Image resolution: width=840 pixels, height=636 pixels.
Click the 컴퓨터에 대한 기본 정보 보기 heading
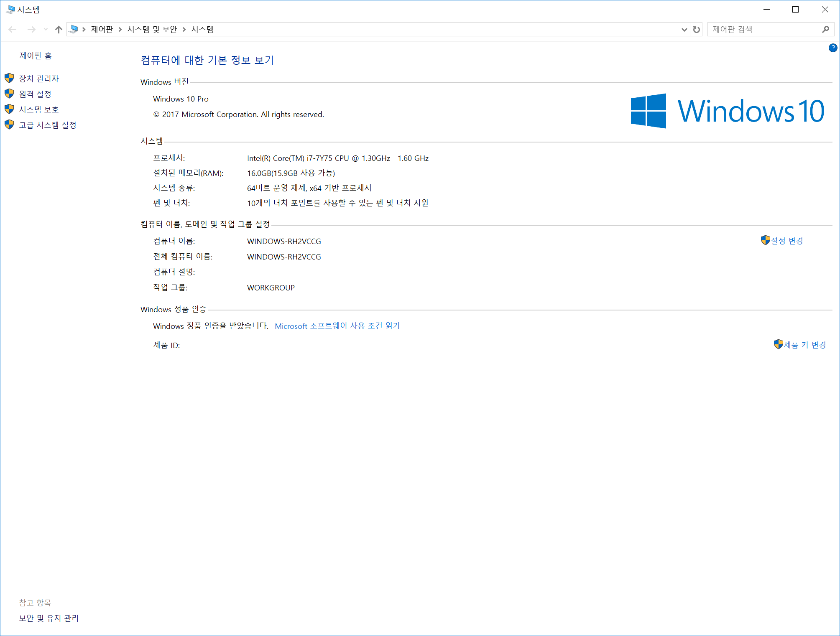[x=207, y=60]
